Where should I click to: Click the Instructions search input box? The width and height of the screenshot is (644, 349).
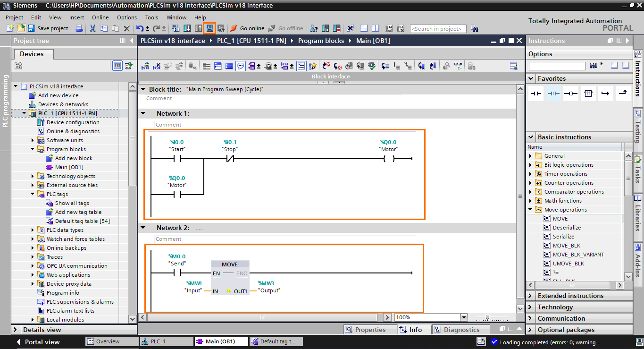(557, 66)
